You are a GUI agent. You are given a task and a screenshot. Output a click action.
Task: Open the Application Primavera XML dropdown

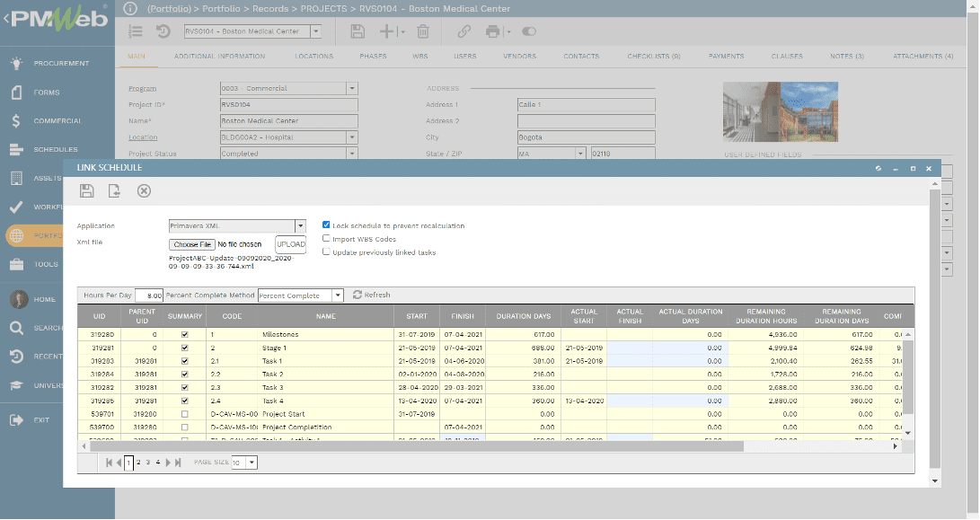(301, 225)
